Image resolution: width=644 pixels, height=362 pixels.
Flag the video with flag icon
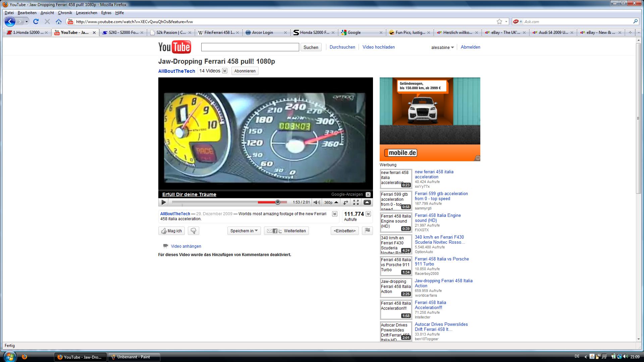click(367, 231)
